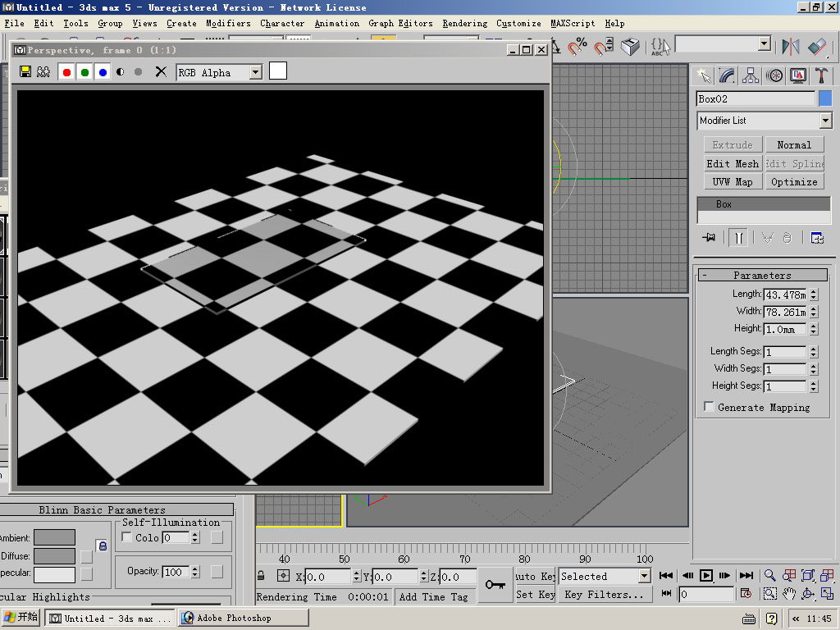Screen dimensions: 840x630
Task: Save the rendered bitmap via floppy icon
Action: (25, 72)
